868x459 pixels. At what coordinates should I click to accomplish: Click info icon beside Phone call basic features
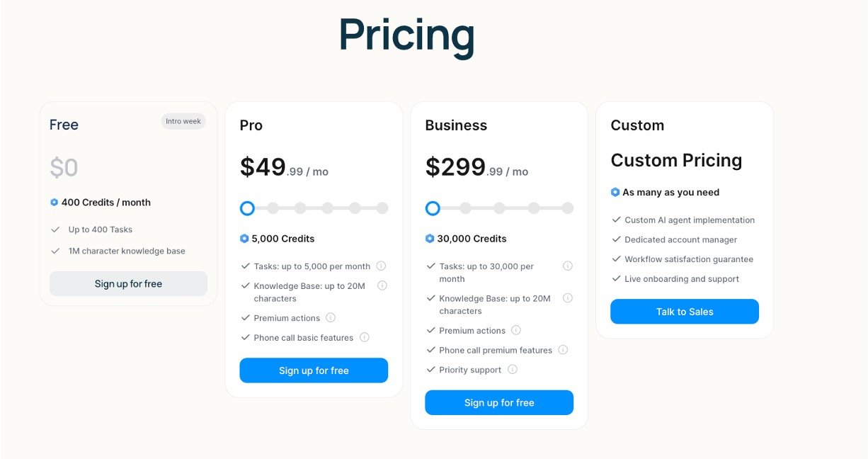(365, 337)
